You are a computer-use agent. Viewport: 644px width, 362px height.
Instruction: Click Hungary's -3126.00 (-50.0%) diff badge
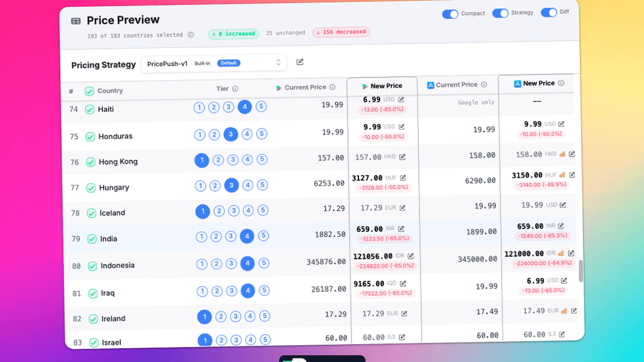[383, 188]
